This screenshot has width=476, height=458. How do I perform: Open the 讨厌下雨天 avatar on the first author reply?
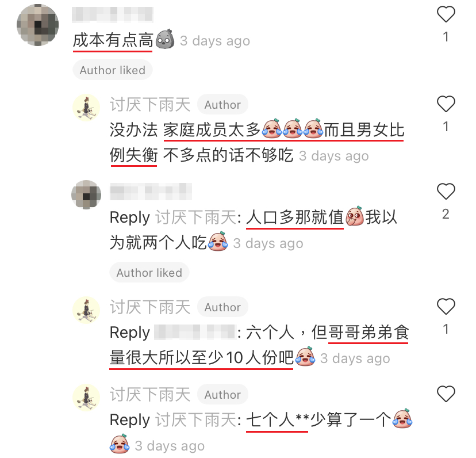pyautogui.click(x=86, y=108)
